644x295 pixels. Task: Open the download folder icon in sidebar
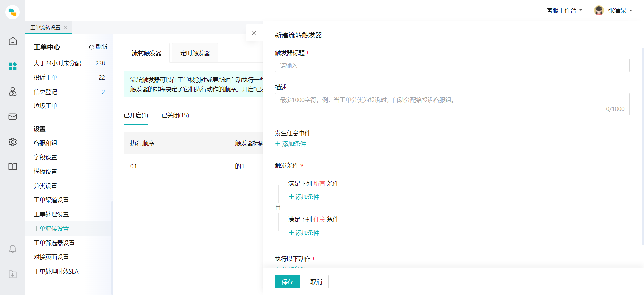[13, 274]
